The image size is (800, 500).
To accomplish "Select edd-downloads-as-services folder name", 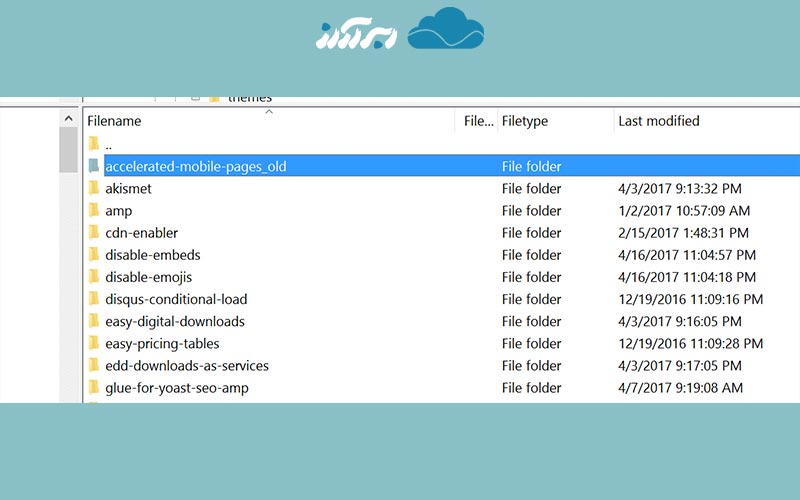I will (186, 365).
